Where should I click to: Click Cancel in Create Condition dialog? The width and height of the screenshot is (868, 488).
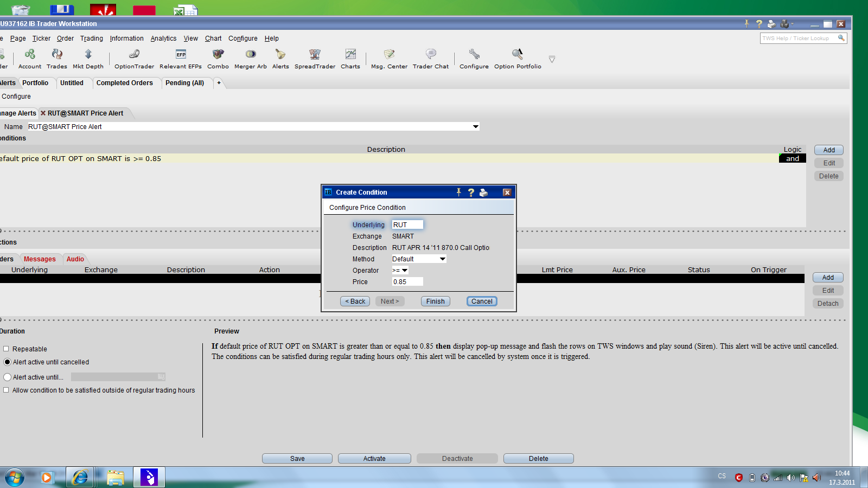(482, 301)
